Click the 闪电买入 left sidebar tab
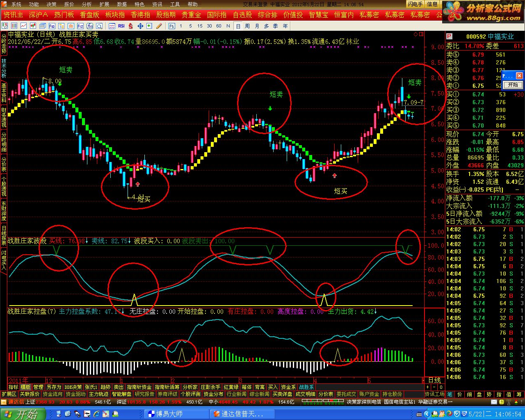The height and width of the screenshot is (420, 525). pyautogui.click(x=4, y=260)
